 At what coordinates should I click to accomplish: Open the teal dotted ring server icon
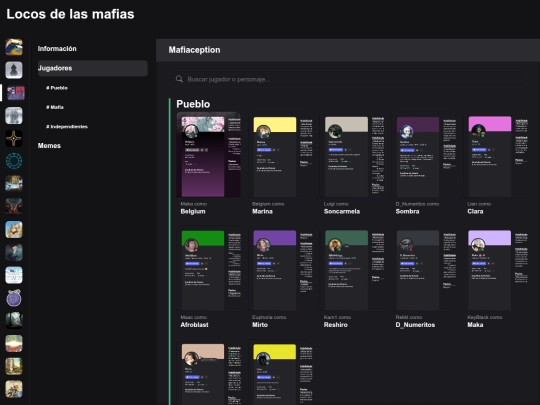(14, 161)
